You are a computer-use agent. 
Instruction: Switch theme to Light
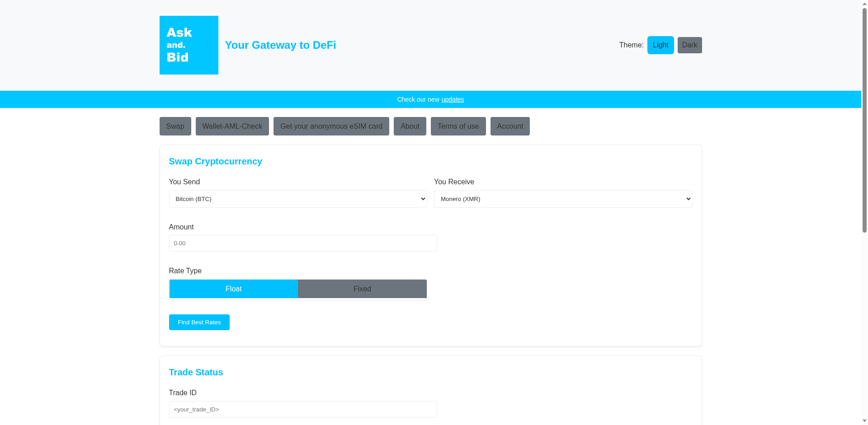[x=660, y=45]
